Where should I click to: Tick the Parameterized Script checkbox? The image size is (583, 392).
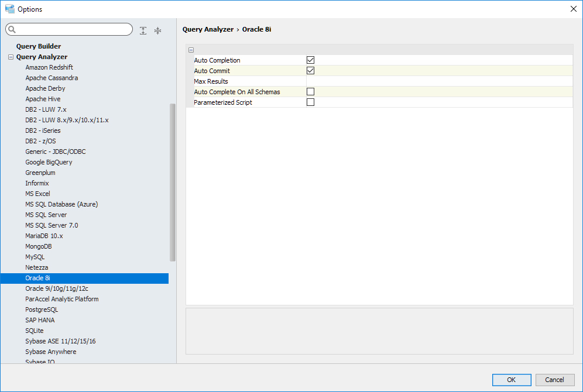coord(311,102)
